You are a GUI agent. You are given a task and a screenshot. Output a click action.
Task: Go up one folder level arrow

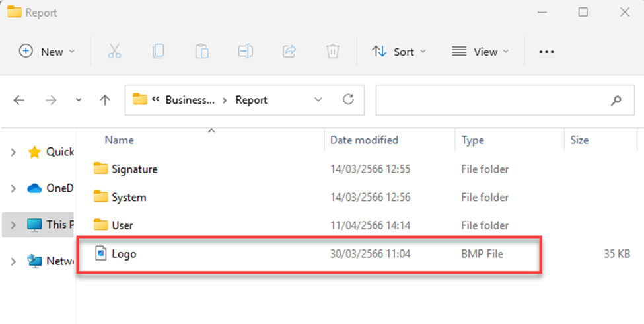click(104, 101)
